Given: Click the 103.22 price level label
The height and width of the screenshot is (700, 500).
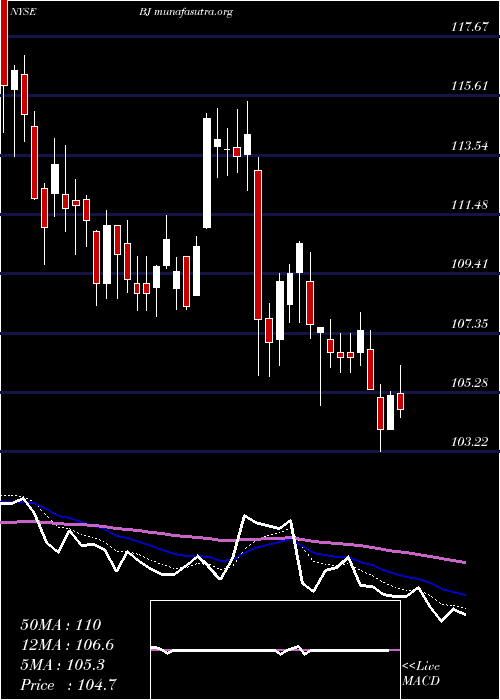Looking at the screenshot, I should tap(470, 442).
